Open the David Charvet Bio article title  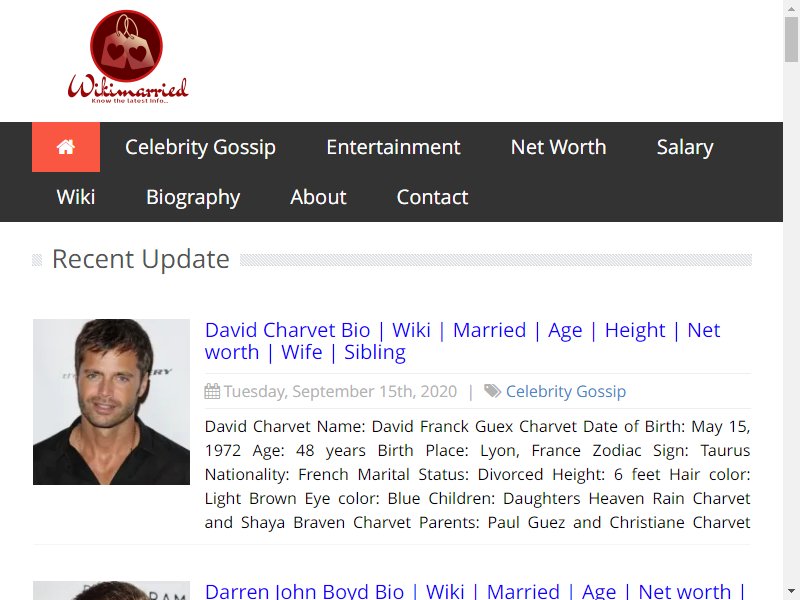click(462, 341)
